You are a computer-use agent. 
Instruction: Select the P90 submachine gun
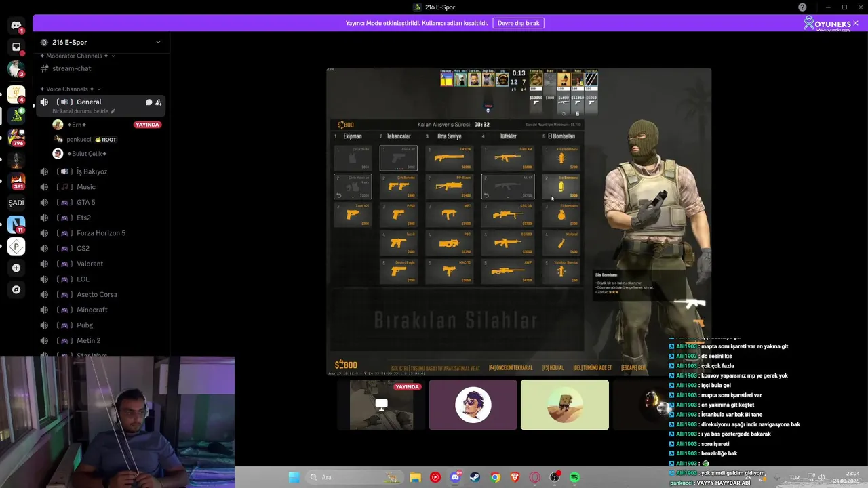pos(449,243)
